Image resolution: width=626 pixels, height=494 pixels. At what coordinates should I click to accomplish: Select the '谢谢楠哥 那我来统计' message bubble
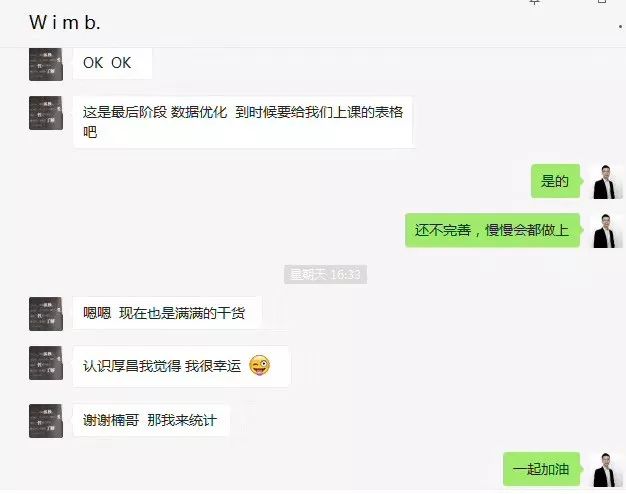[x=151, y=420]
